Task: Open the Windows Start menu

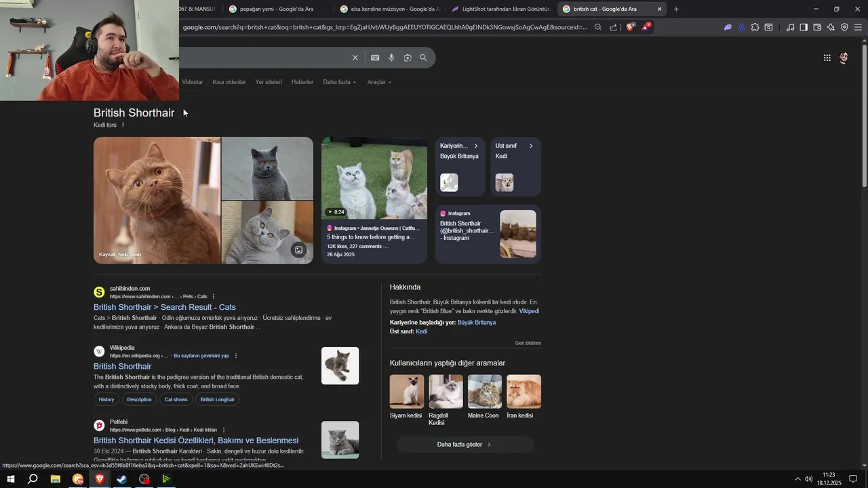Action: click(11, 479)
